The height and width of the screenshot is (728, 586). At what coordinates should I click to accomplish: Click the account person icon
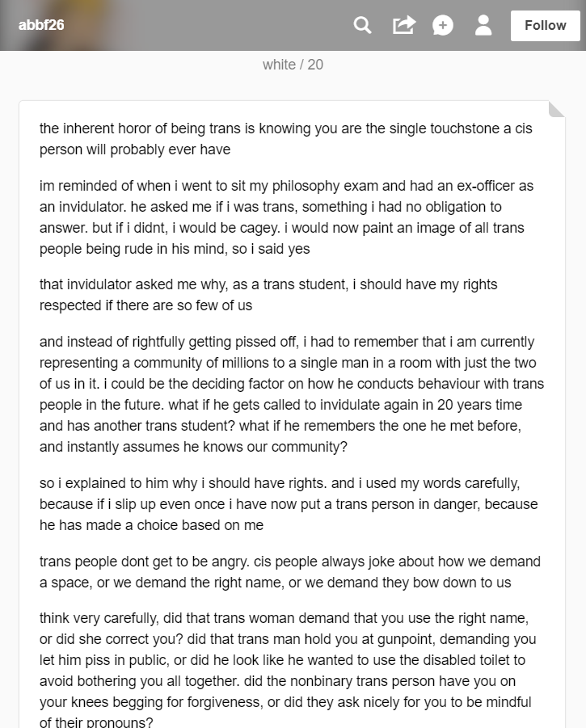coord(483,25)
